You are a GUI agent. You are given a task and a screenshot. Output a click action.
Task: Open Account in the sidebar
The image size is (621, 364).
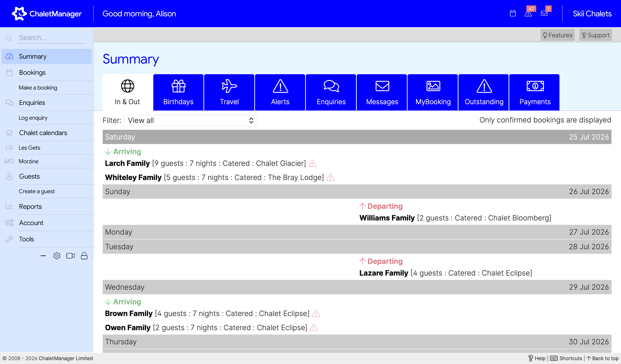pos(31,223)
